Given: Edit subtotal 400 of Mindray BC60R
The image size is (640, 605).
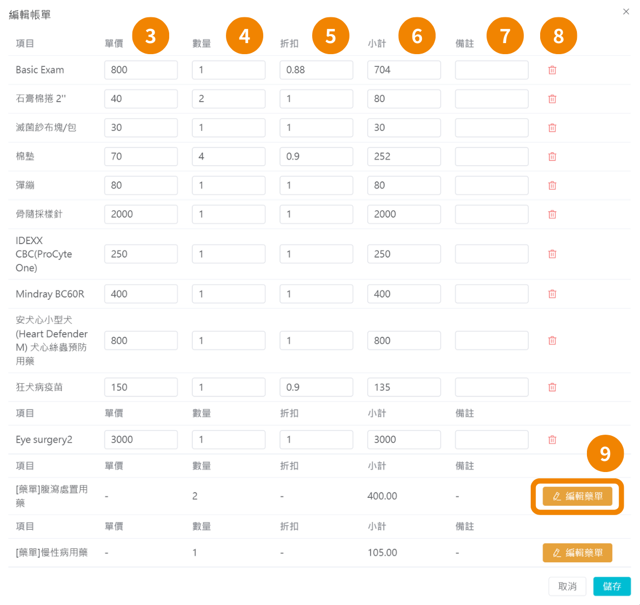Looking at the screenshot, I should pos(404,294).
